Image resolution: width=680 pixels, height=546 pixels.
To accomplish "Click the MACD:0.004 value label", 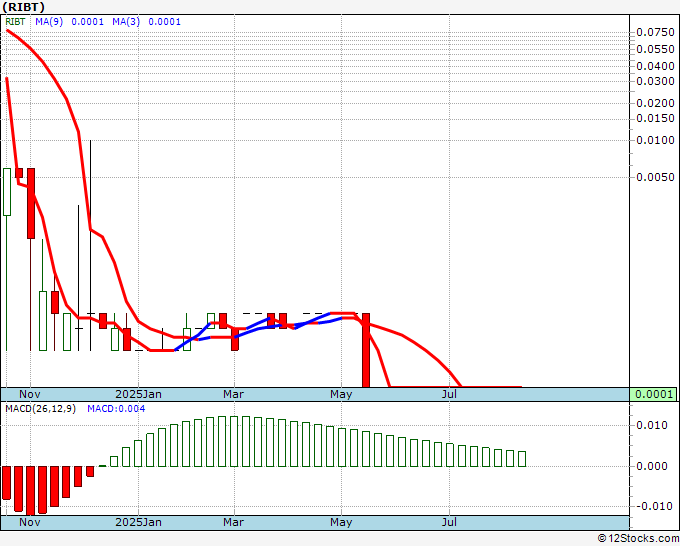I will coord(115,409).
